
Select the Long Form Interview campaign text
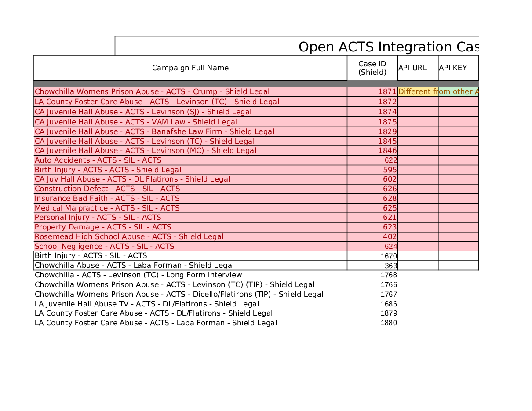[138, 275]
